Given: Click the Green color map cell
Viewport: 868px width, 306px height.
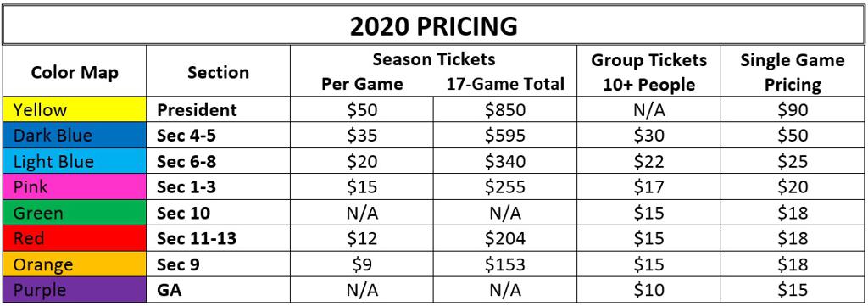Looking at the screenshot, I should [75, 213].
